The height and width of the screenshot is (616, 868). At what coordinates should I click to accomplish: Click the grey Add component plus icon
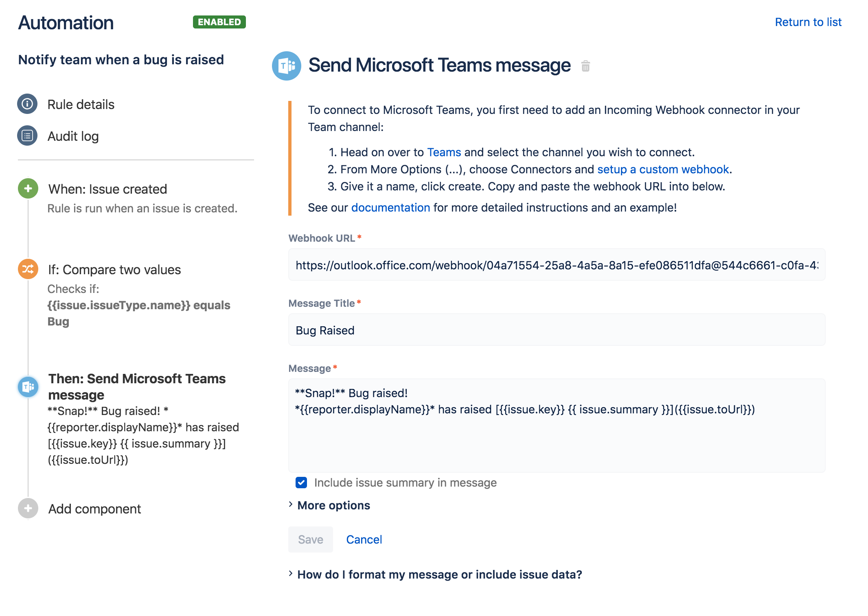(28, 508)
